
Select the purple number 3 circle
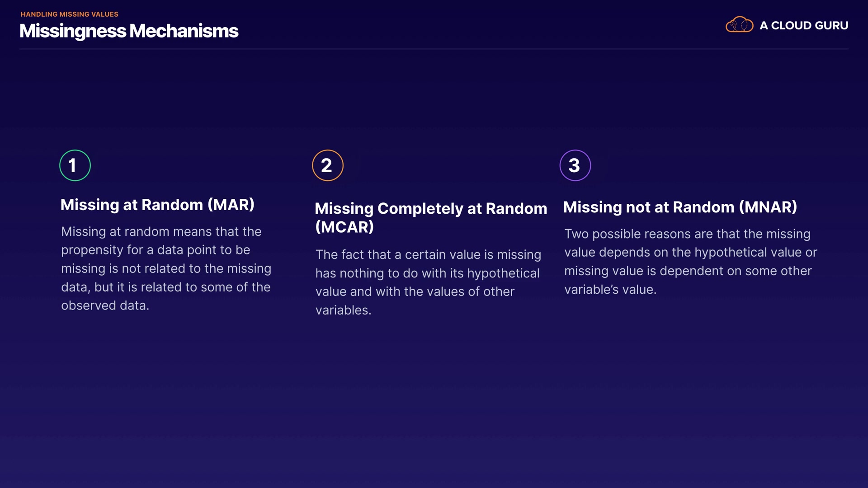click(575, 165)
